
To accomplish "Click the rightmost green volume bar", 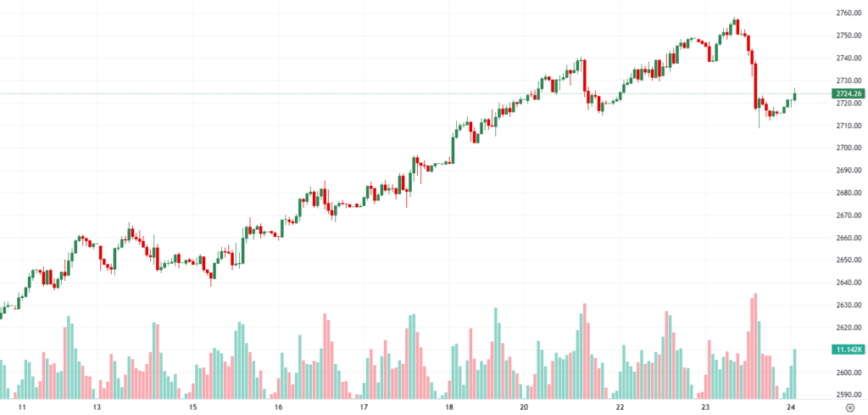I will click(795, 373).
